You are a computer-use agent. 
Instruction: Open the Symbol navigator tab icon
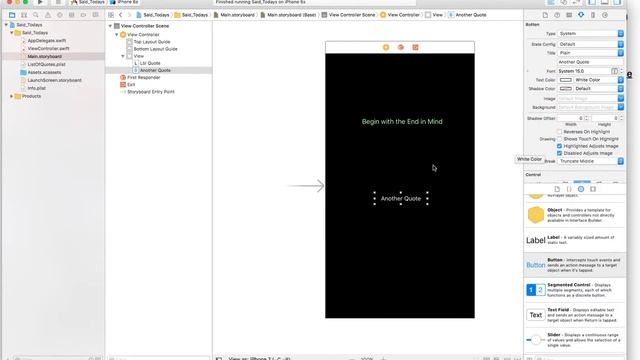click(24, 15)
